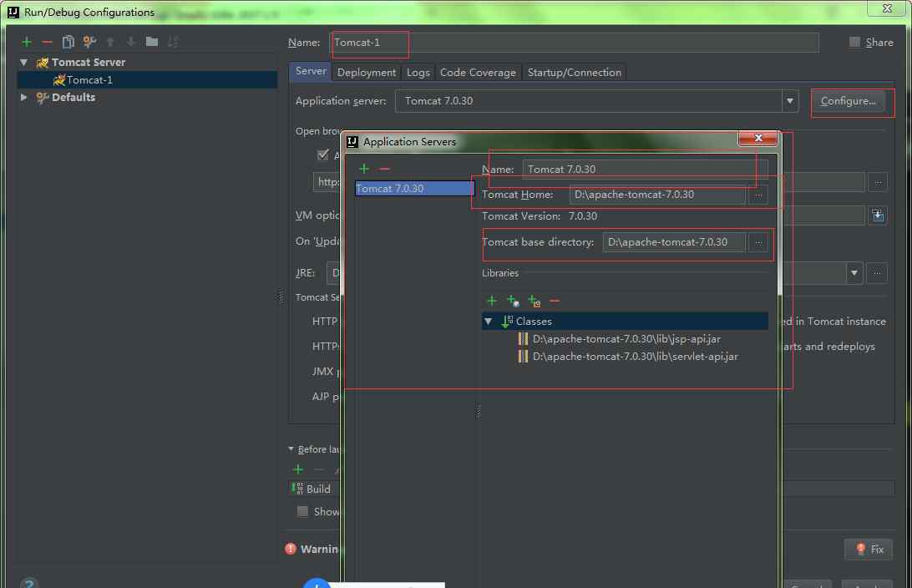The image size is (912, 588).
Task: Copy the selected run configuration
Action: click(68, 42)
